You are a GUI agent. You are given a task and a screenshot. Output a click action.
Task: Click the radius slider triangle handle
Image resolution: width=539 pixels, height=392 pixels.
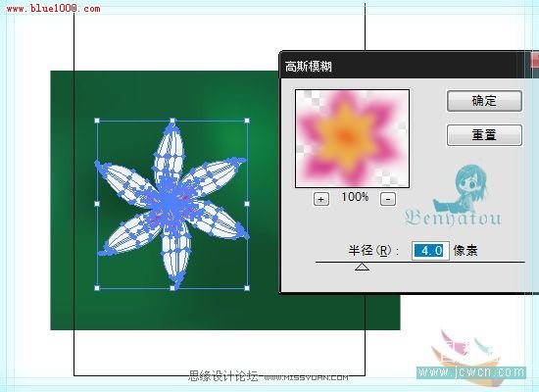(x=362, y=267)
